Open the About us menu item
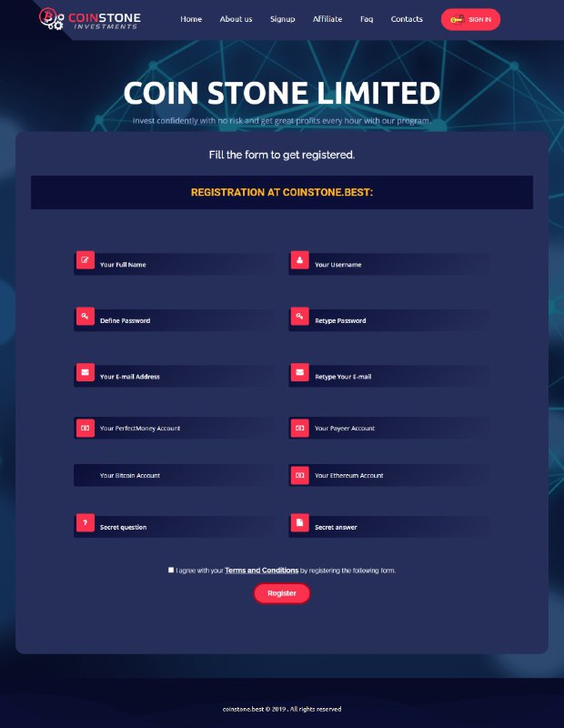 [x=236, y=19]
